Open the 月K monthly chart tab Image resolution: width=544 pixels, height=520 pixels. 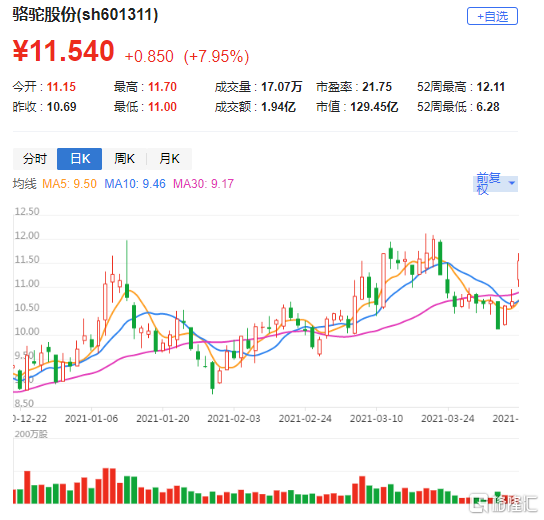pyautogui.click(x=169, y=159)
